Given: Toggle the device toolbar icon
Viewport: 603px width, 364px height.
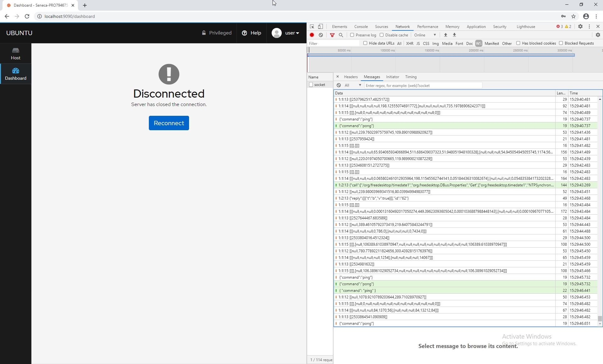Looking at the screenshot, I should 320,27.
